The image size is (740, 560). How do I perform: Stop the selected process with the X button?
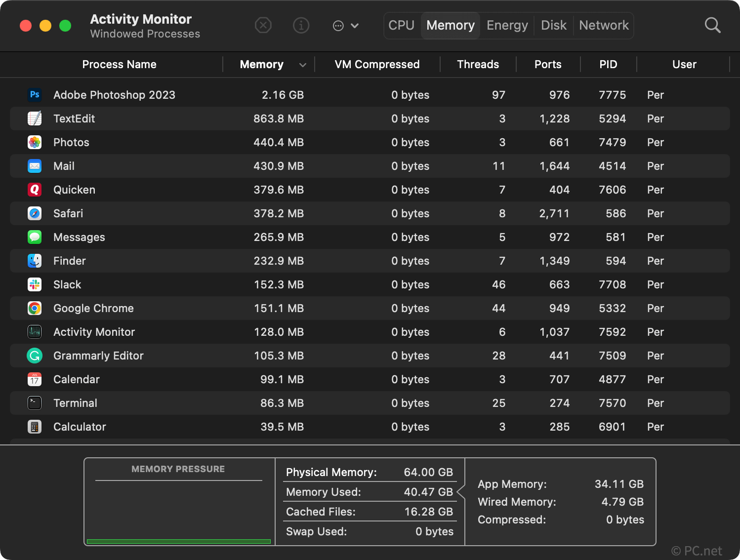tap(263, 25)
